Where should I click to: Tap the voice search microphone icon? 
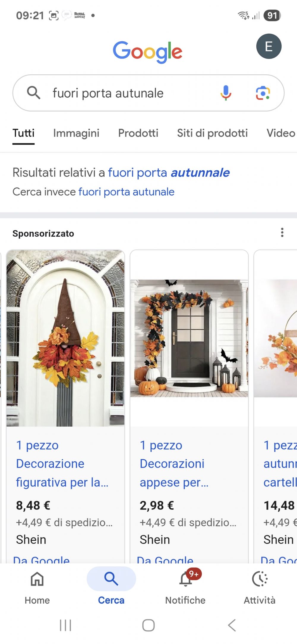pos(226,93)
